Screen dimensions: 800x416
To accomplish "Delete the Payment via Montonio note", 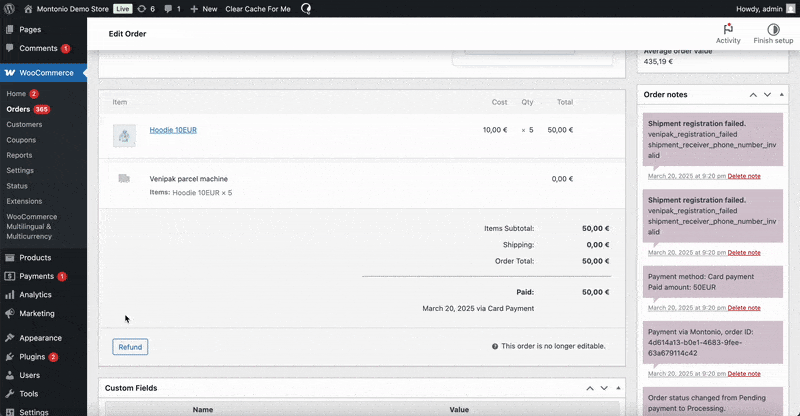I will (744, 374).
